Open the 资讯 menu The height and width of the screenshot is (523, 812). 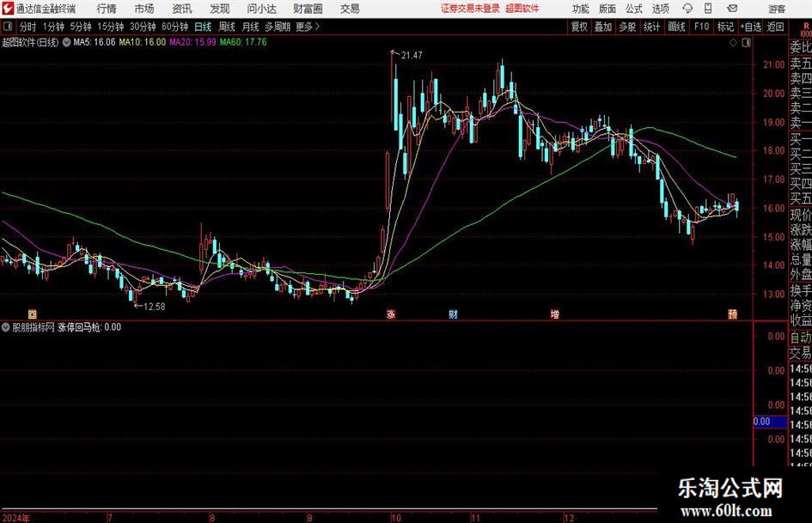tap(182, 9)
